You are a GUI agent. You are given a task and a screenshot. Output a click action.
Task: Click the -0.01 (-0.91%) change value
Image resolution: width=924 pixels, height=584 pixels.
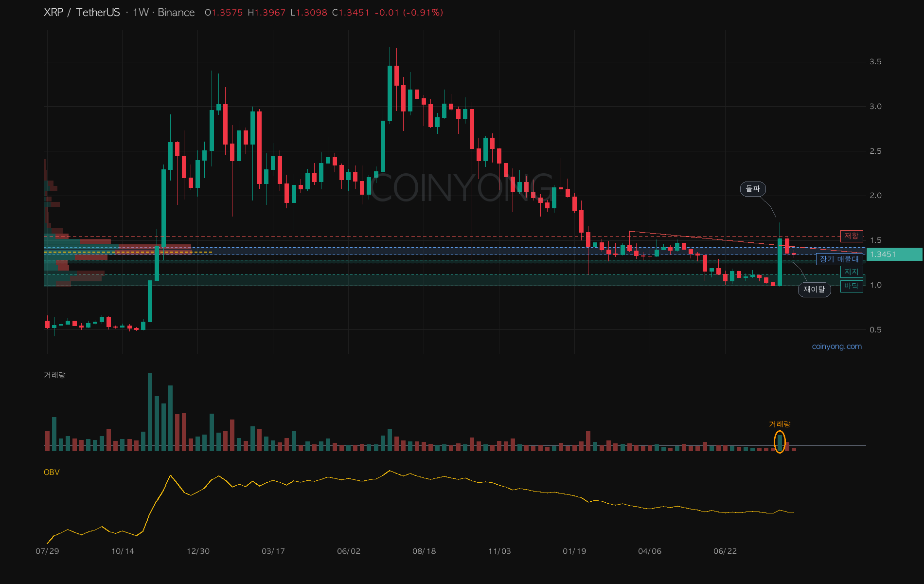click(409, 13)
